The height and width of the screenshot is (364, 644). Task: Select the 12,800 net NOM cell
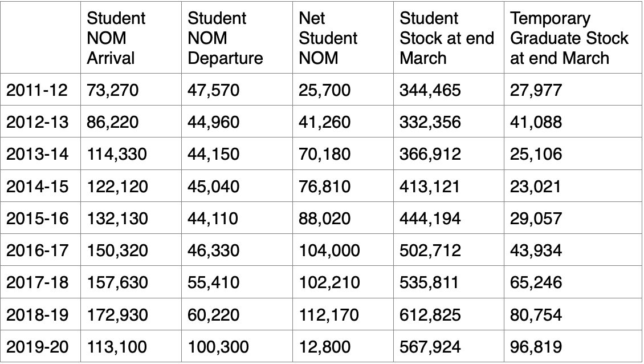pyautogui.click(x=324, y=347)
